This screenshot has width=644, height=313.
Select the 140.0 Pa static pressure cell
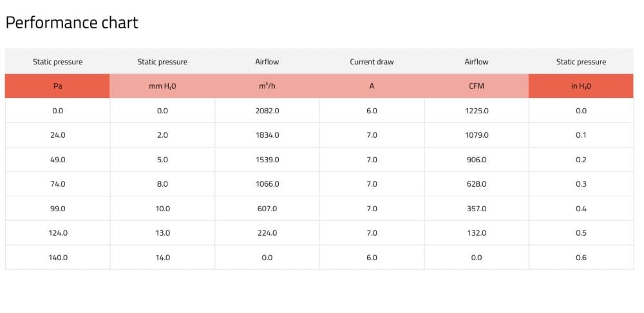click(x=57, y=258)
